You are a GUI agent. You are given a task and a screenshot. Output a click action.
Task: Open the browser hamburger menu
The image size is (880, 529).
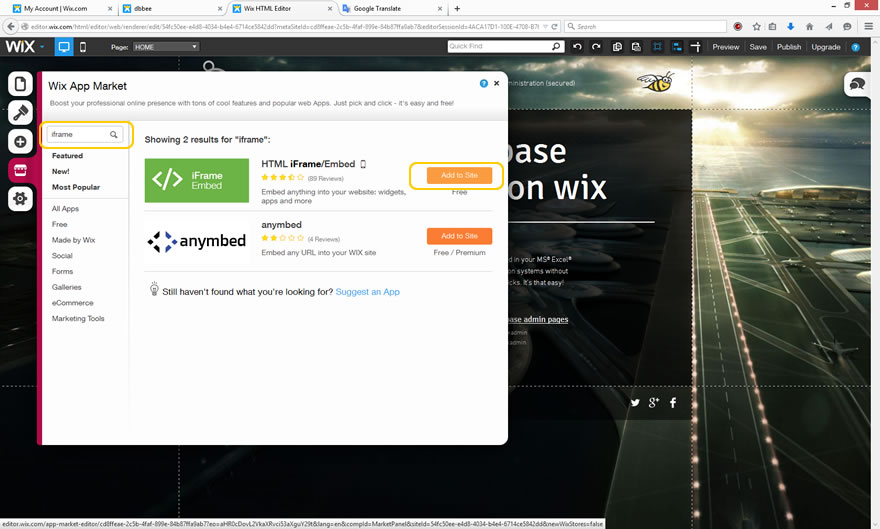coord(868,26)
